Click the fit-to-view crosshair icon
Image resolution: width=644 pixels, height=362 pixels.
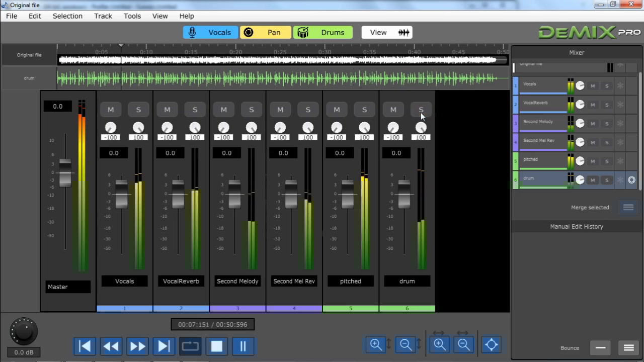(491, 344)
